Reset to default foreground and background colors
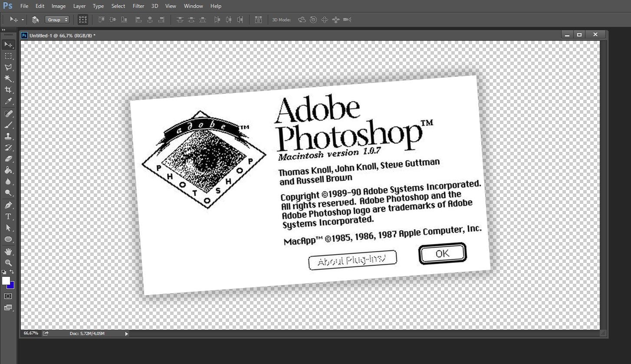Screen dimensions: 631x364 pyautogui.click(x=4, y=272)
